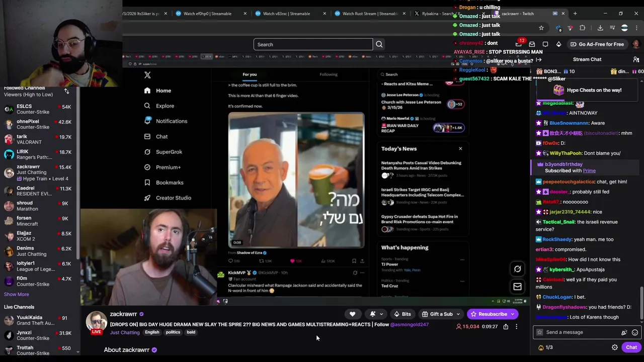
Task: Share the stream with the share icon
Action: click(x=506, y=327)
